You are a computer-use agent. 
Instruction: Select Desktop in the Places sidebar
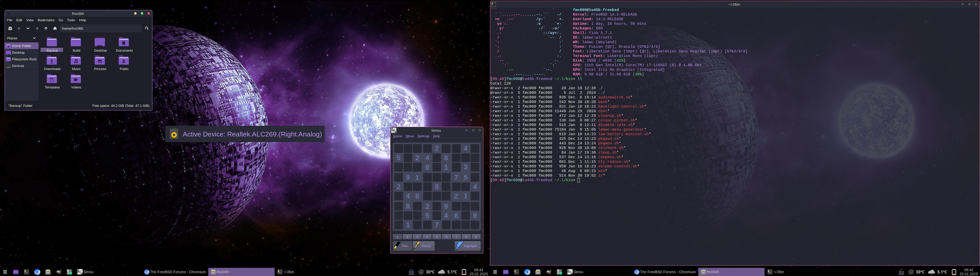point(22,53)
